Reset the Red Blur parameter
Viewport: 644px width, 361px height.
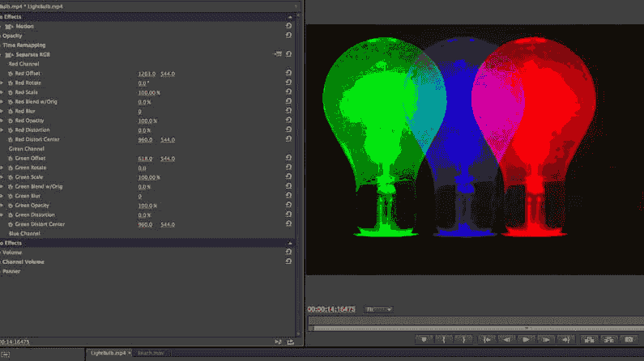tap(288, 111)
